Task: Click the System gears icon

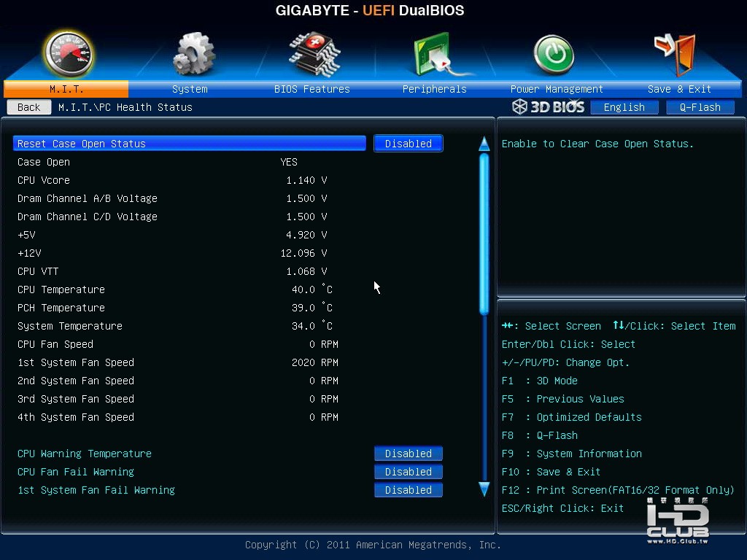Action: [x=194, y=54]
